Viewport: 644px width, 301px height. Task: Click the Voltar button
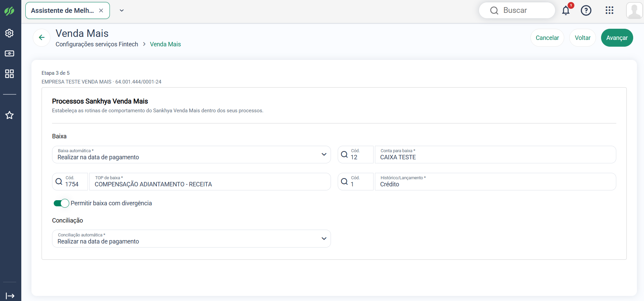pyautogui.click(x=583, y=38)
